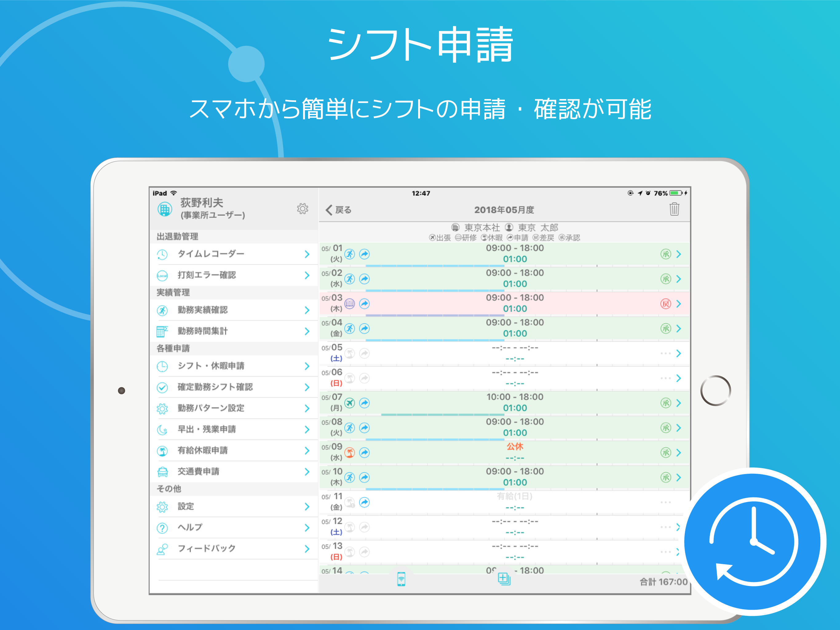Open details chevron for 05/04 row

[x=679, y=329]
